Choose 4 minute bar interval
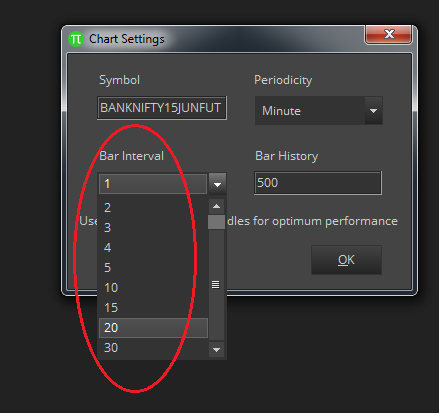This screenshot has width=439, height=413. point(153,248)
